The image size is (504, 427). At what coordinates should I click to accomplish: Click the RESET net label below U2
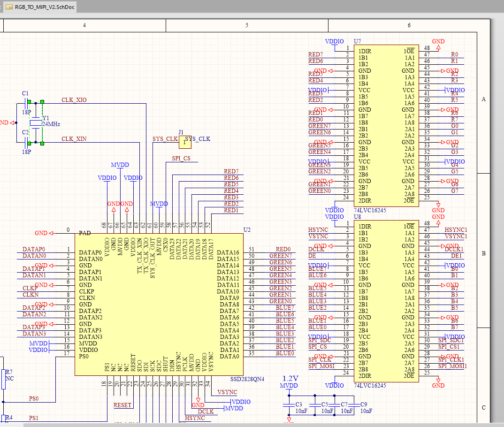122,404
